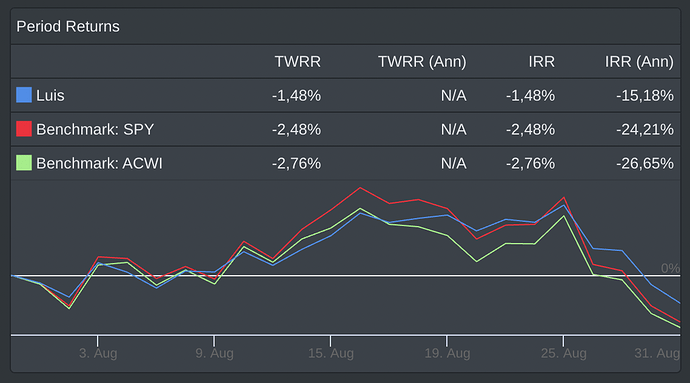Click Luis IRR (Ann) value -15,18%

click(x=645, y=96)
